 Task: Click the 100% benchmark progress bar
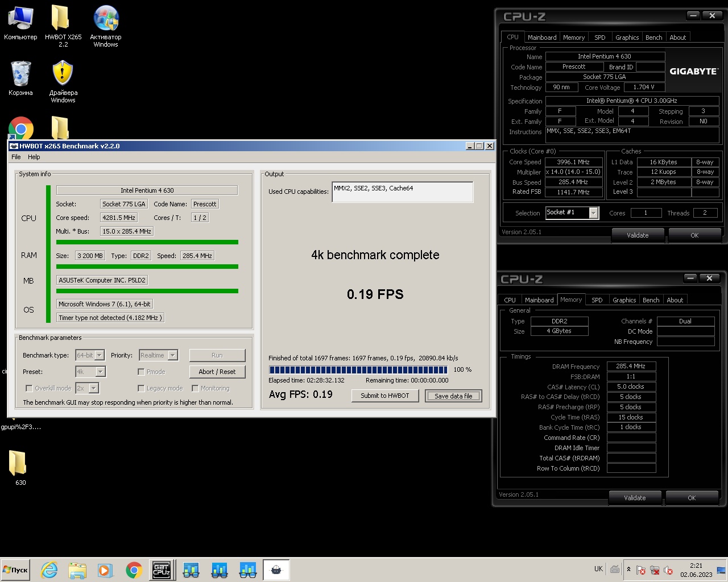click(x=358, y=370)
